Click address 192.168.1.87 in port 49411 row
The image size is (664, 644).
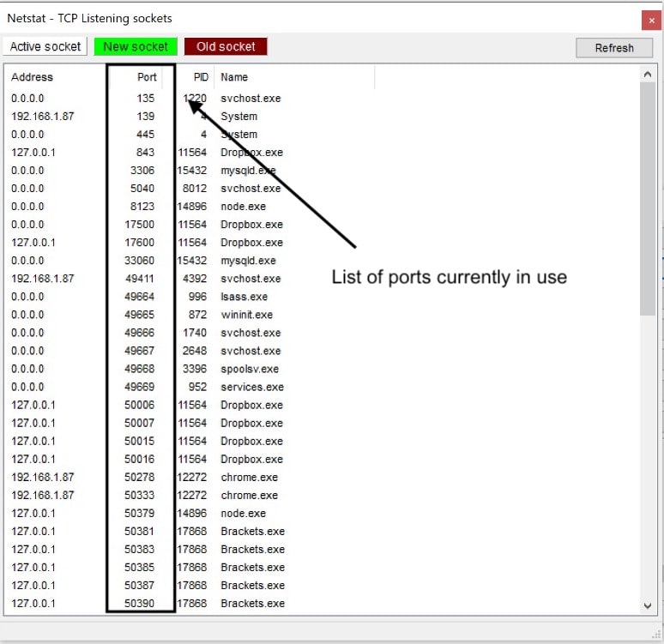point(43,279)
